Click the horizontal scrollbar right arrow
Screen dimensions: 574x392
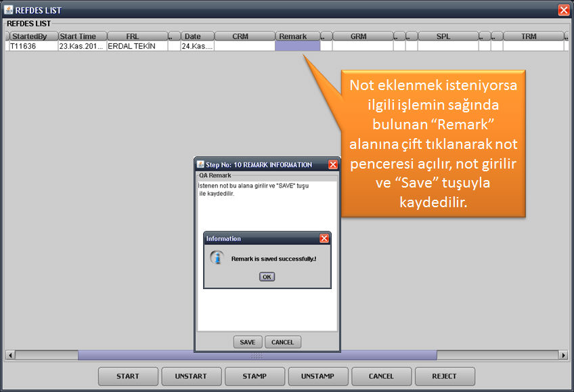coord(563,355)
